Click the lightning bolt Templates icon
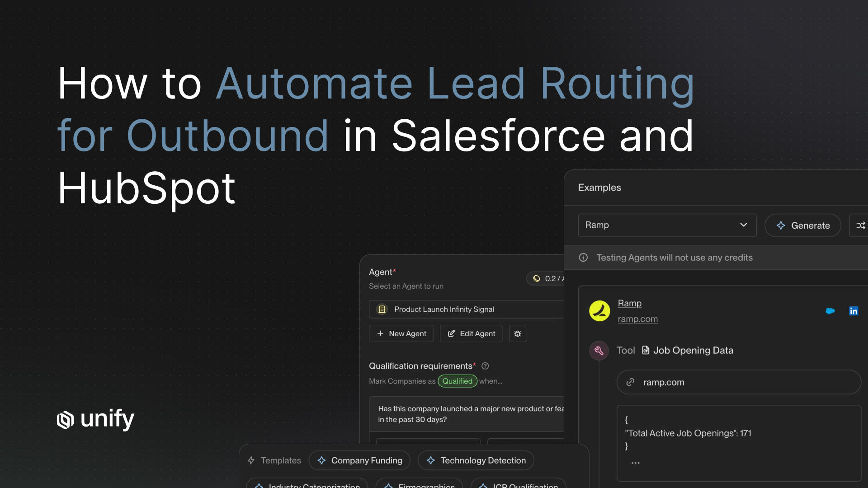This screenshot has width=868, height=488. click(x=251, y=460)
